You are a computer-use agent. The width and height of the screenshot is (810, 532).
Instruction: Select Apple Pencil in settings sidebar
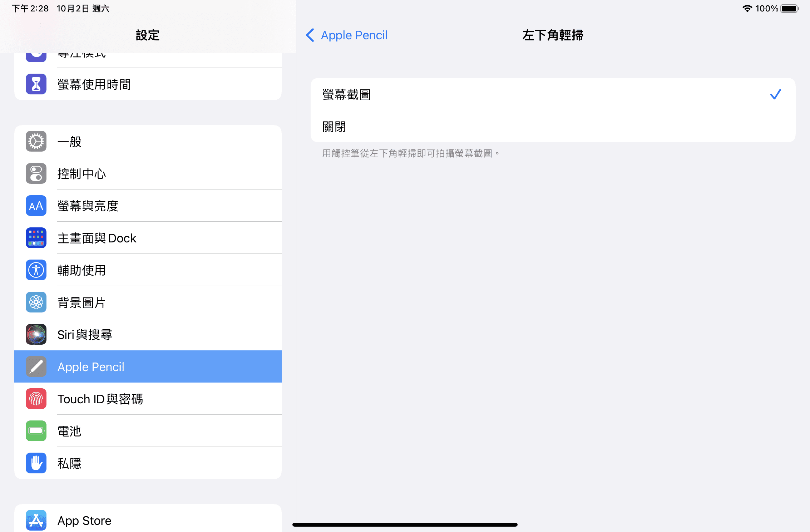coord(148,366)
